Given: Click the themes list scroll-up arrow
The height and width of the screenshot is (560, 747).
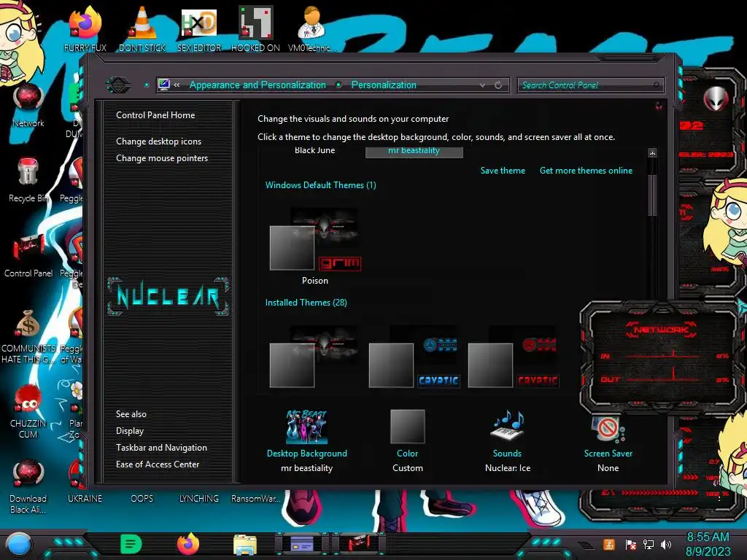Looking at the screenshot, I should coord(652,153).
